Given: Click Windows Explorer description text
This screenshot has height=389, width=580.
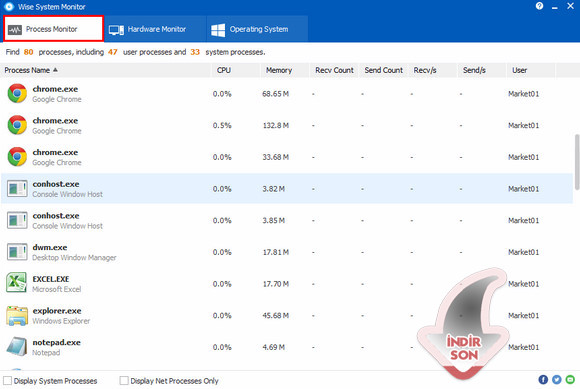Looking at the screenshot, I should [x=61, y=321].
